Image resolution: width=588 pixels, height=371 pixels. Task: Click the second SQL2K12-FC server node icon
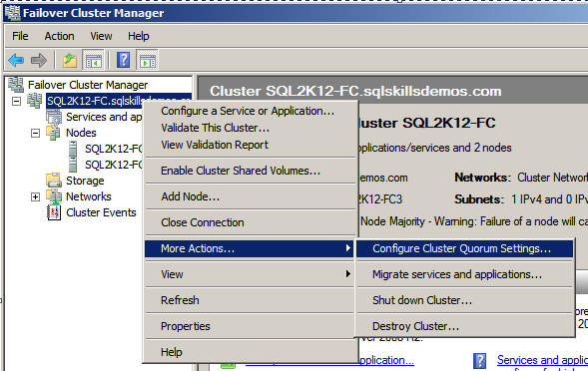click(x=73, y=165)
